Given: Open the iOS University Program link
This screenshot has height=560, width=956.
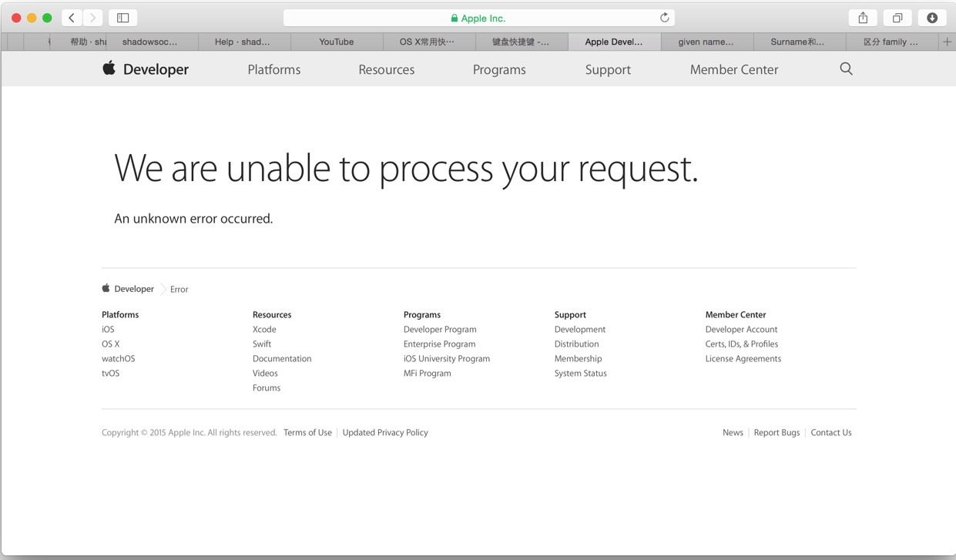Looking at the screenshot, I should tap(447, 359).
